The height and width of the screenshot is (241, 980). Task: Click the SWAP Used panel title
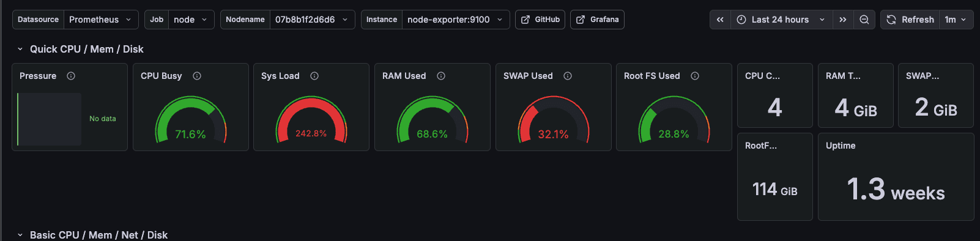tap(528, 76)
